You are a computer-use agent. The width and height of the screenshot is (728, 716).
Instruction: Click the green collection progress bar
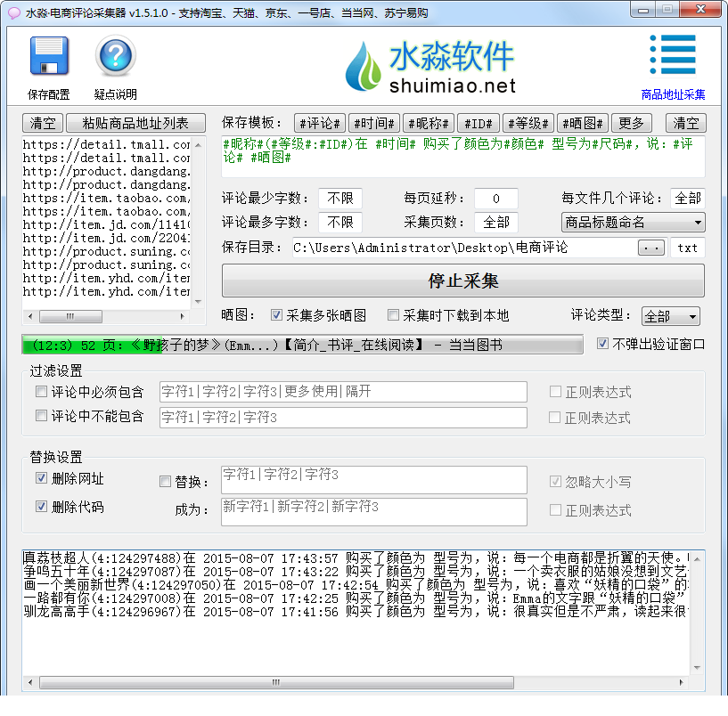302,345
